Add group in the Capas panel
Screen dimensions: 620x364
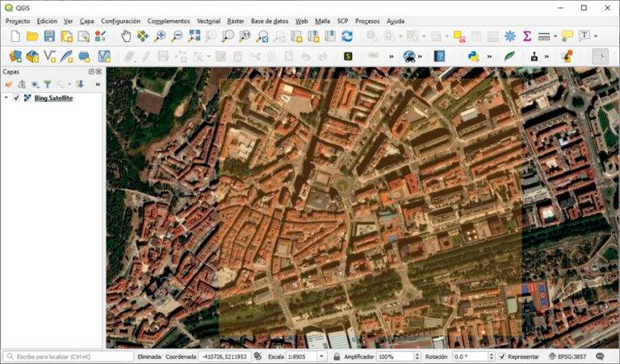coord(21,84)
